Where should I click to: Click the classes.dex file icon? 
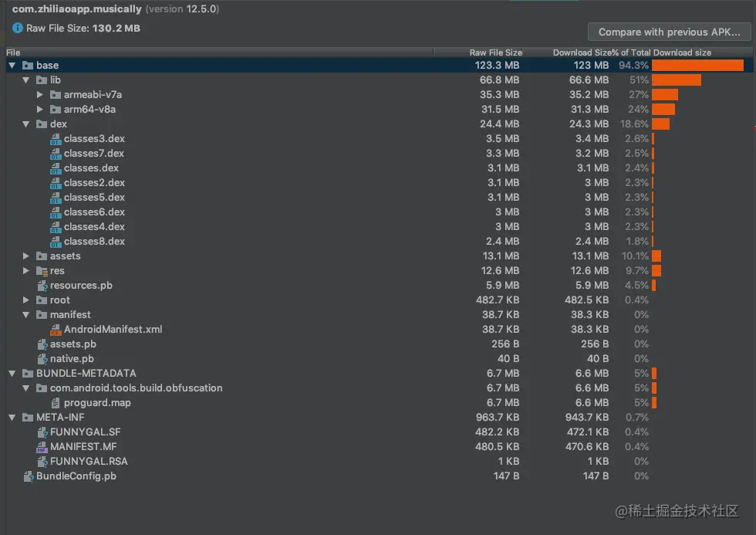(56, 168)
